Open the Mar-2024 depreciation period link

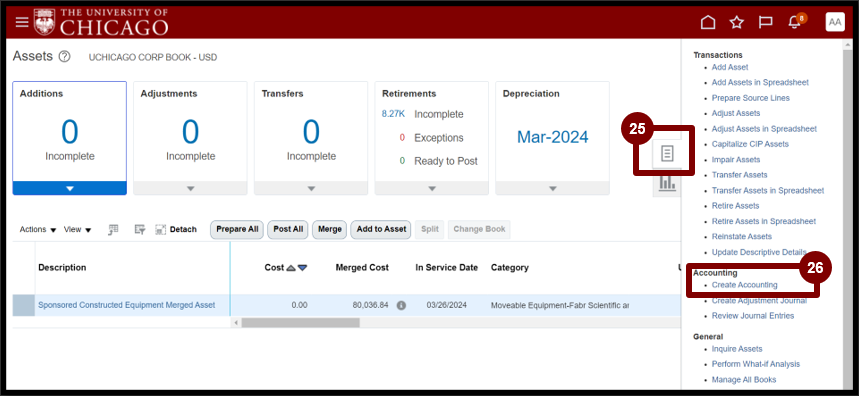[x=552, y=137]
